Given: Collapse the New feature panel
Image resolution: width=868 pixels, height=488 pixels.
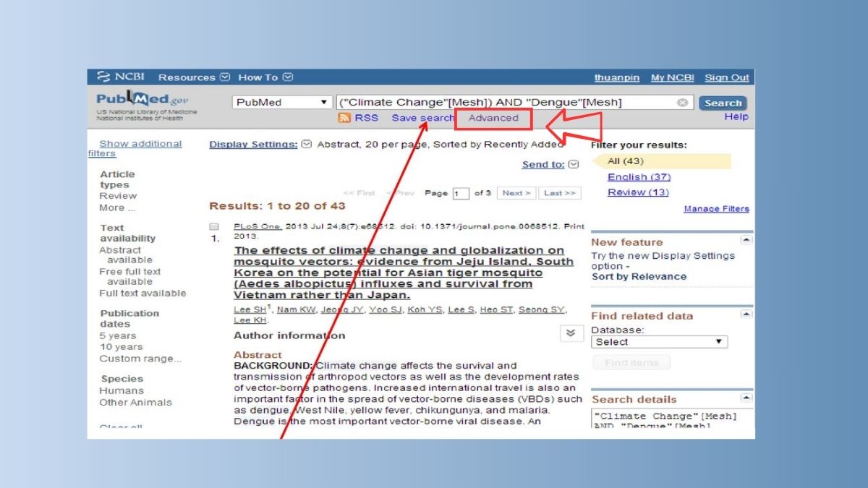Looking at the screenshot, I should click(746, 239).
